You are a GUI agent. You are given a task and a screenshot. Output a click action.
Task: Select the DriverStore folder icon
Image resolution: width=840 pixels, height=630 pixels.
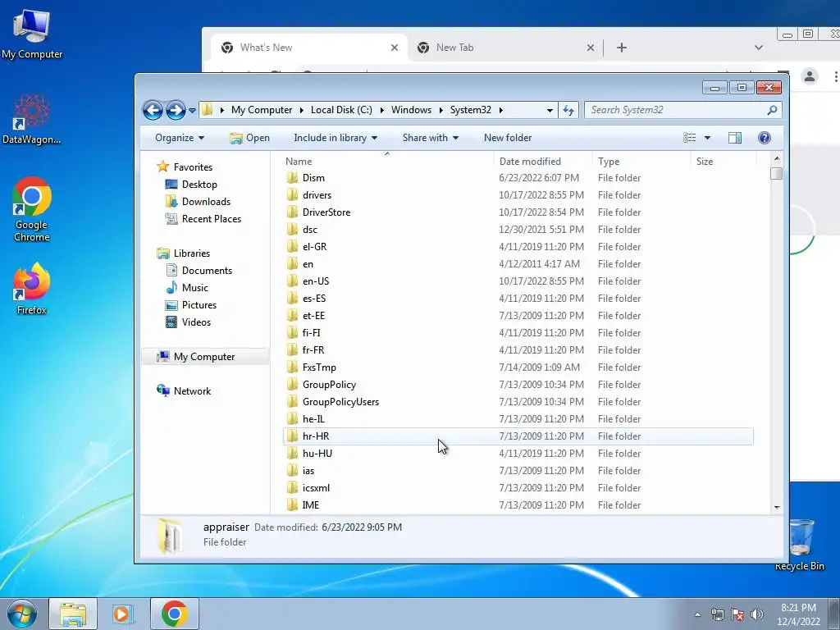[292, 212]
